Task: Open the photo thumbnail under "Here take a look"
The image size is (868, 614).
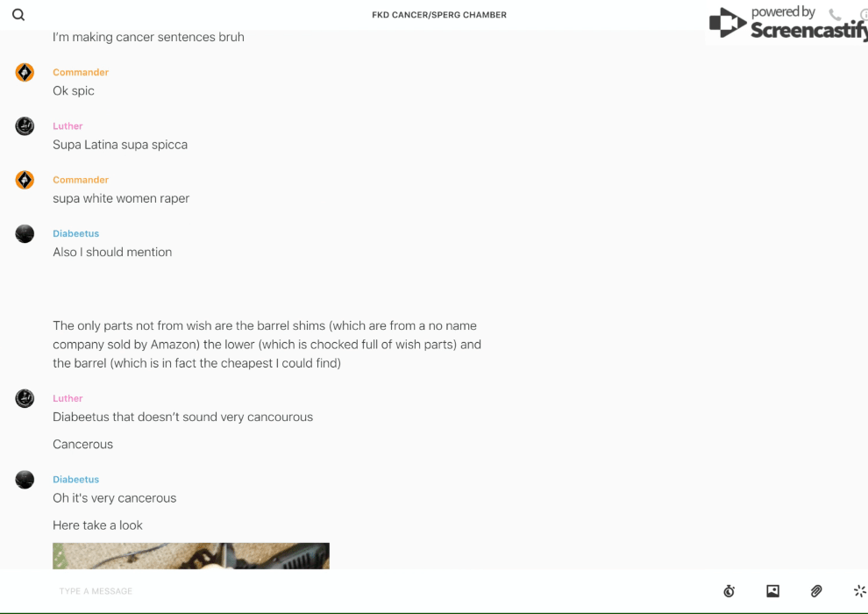Action: point(191,556)
